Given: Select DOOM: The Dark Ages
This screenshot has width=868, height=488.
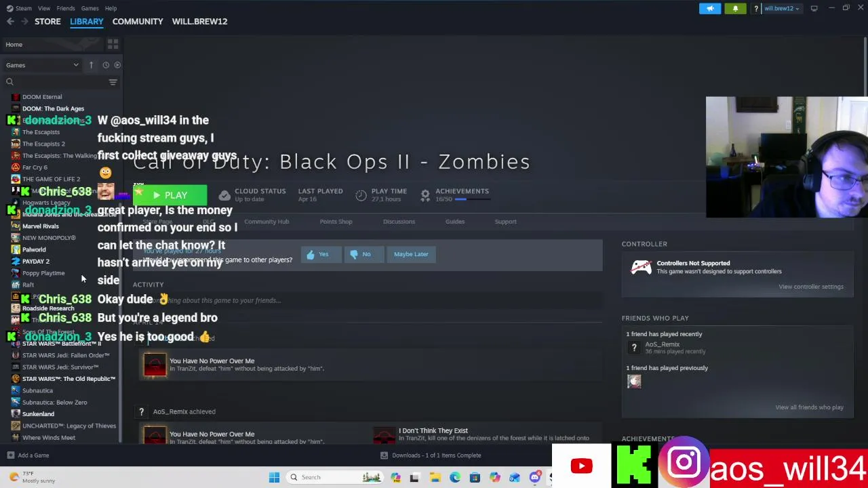Looking at the screenshot, I should (x=53, y=108).
